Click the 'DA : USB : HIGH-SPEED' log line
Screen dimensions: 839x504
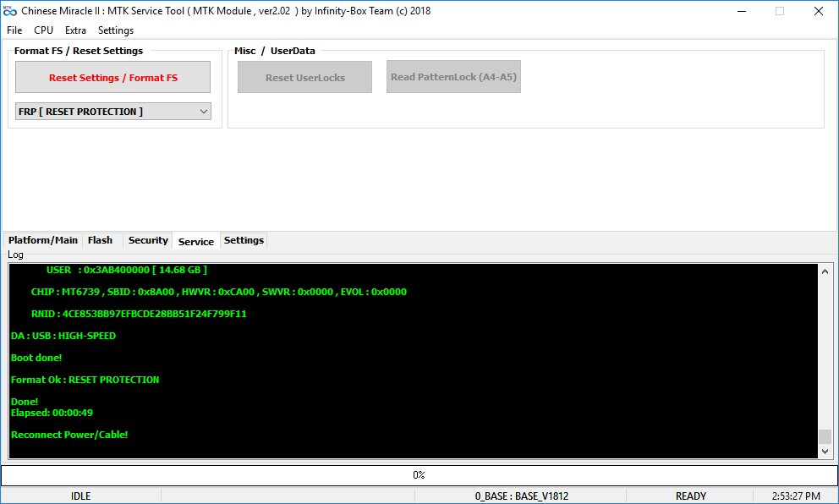pos(63,336)
